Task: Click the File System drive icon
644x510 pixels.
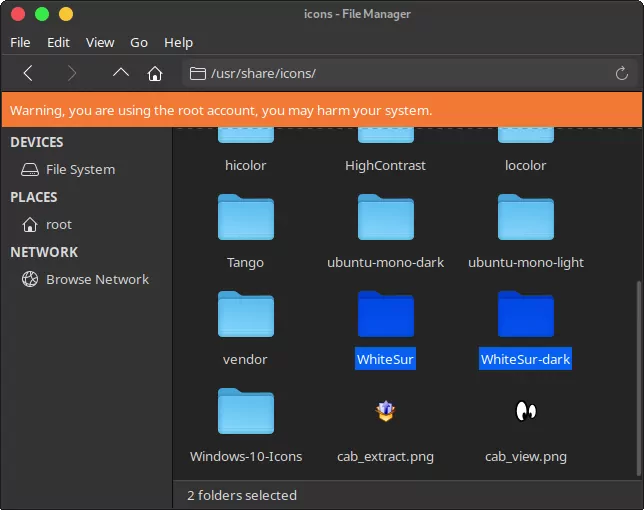Action: pyautogui.click(x=30, y=170)
